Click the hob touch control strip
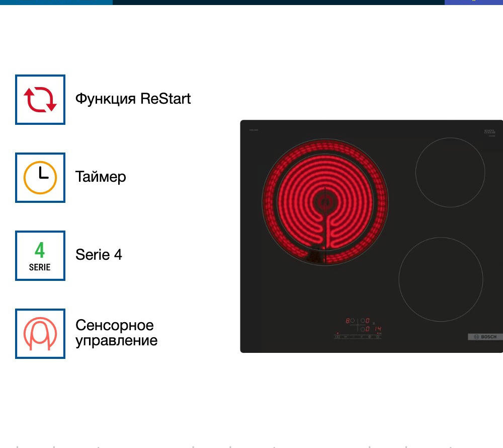 (358, 336)
